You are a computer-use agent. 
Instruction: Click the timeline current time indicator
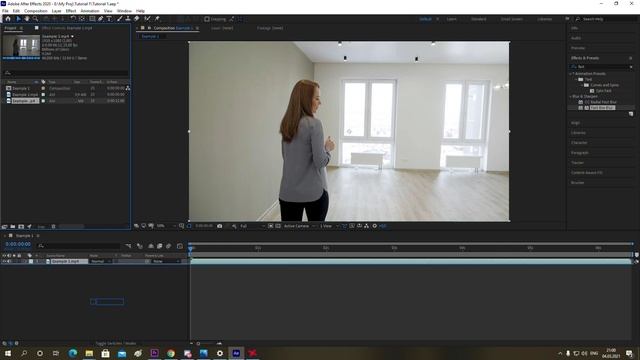pyautogui.click(x=190, y=248)
